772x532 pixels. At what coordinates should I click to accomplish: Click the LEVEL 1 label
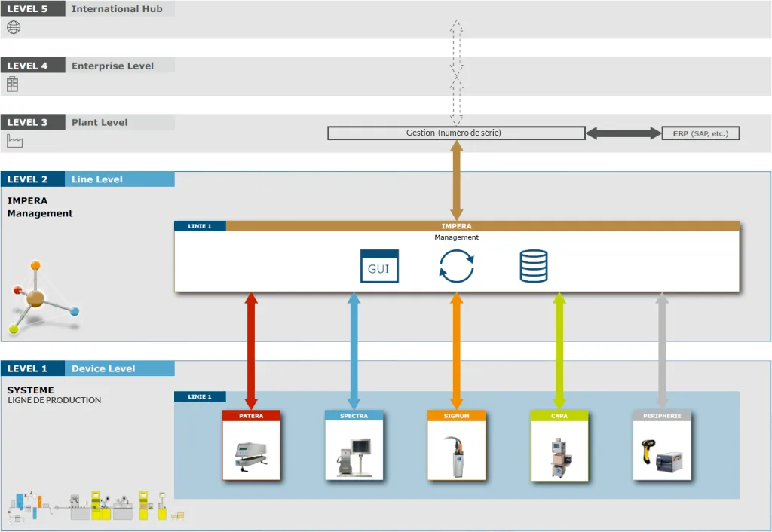click(32, 368)
